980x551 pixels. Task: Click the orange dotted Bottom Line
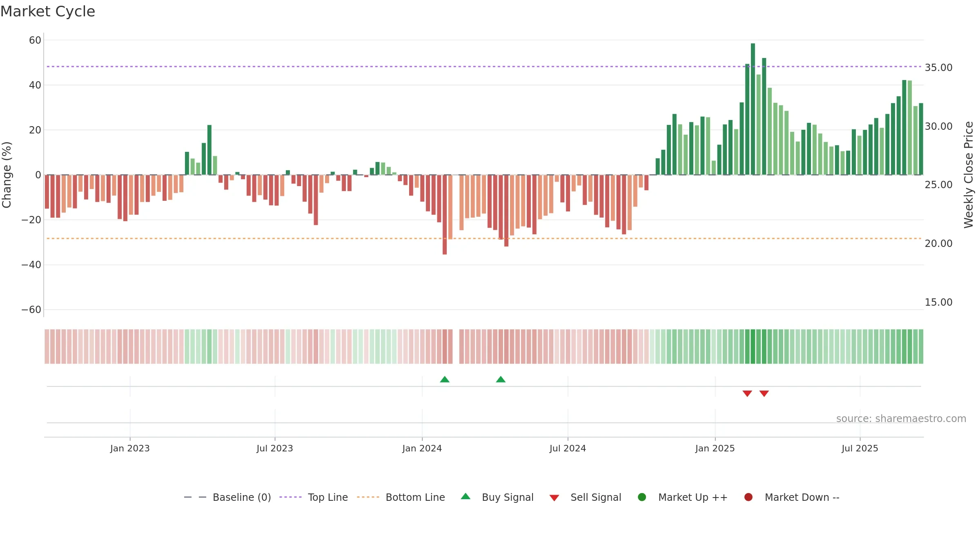coord(484,238)
